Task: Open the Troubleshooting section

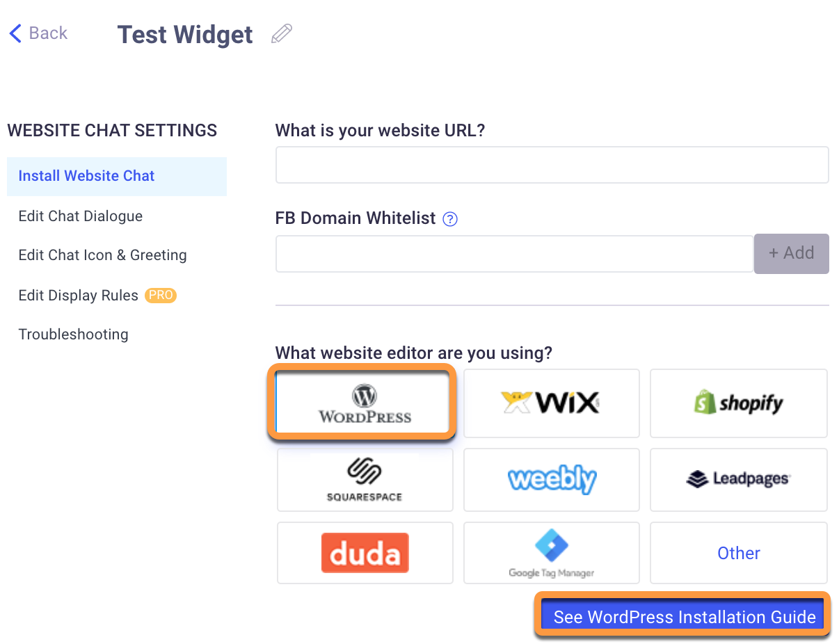Action: coord(74,335)
